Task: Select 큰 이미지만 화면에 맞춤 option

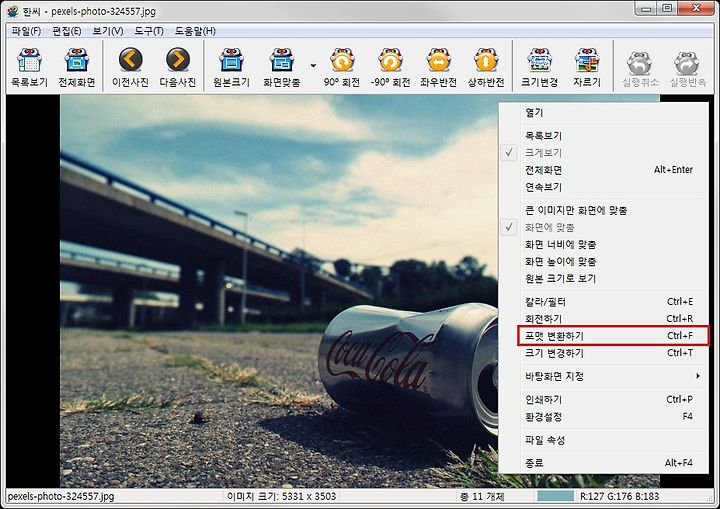Action: [x=604, y=210]
